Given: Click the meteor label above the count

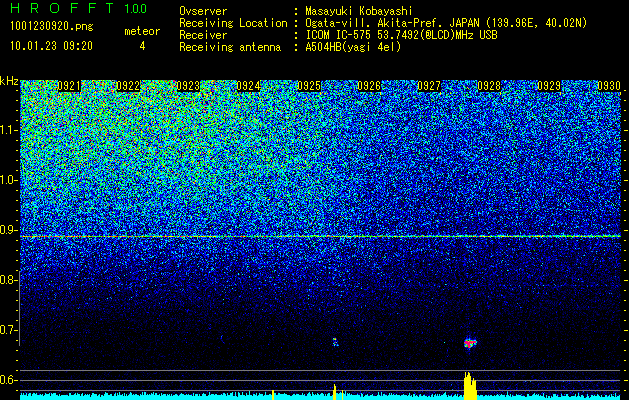Looking at the screenshot, I should tap(142, 31).
